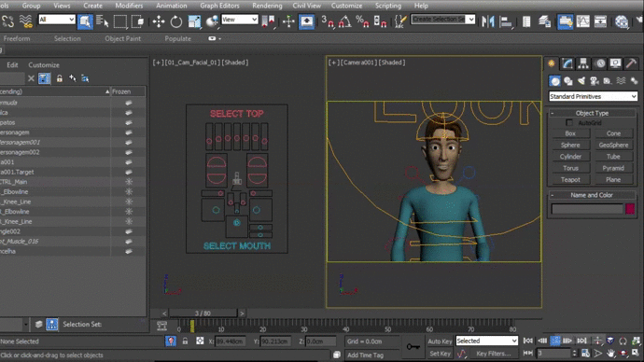Toggle keyboard shortcut override
Screen dimensions: 644x362
[306, 21]
